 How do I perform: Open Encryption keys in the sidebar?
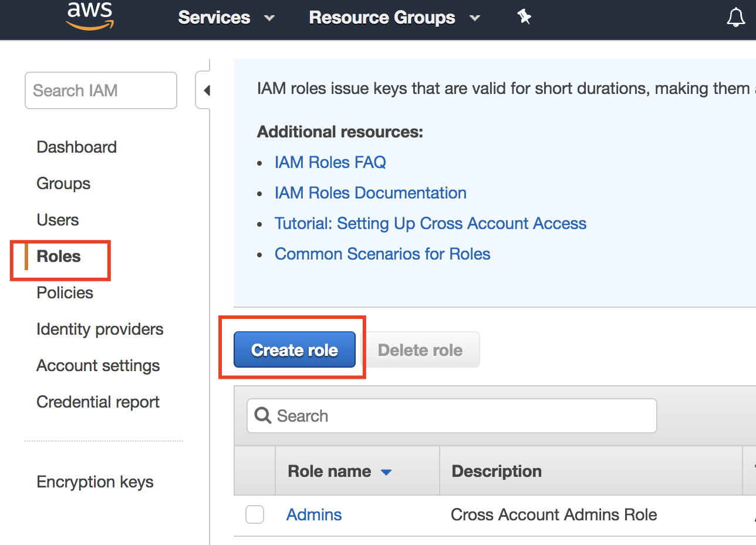95,482
